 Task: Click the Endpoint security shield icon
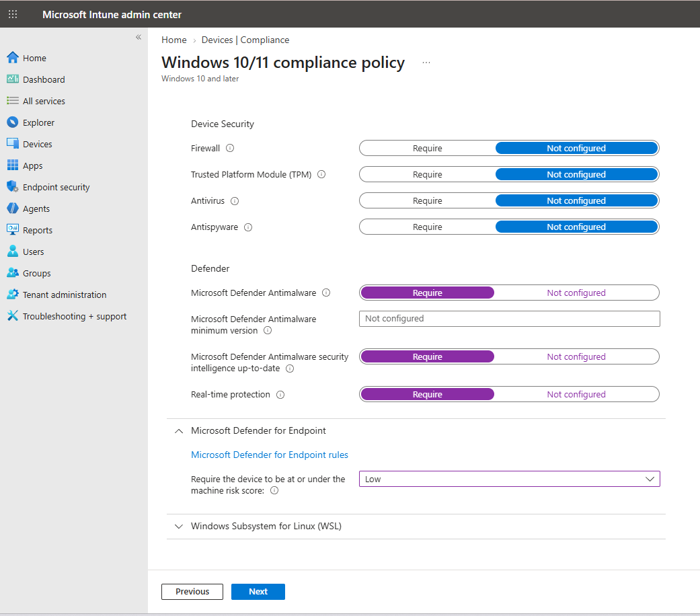13,187
